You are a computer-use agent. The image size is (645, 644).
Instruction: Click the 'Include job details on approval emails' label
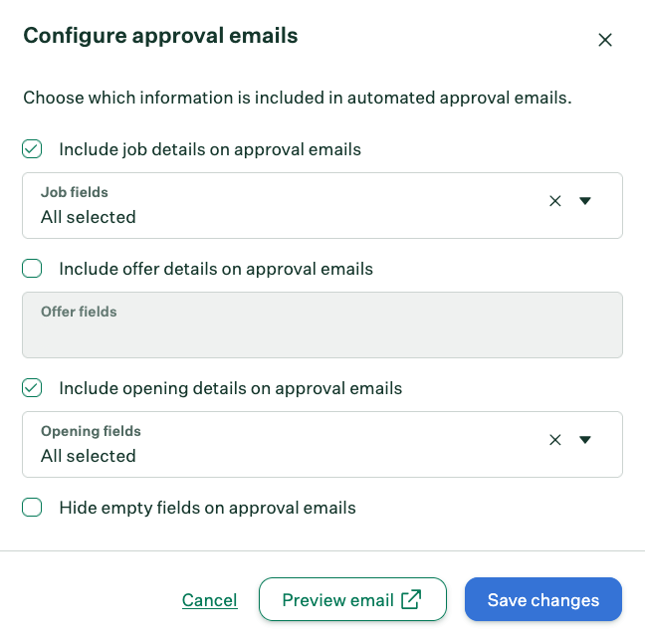[210, 149]
